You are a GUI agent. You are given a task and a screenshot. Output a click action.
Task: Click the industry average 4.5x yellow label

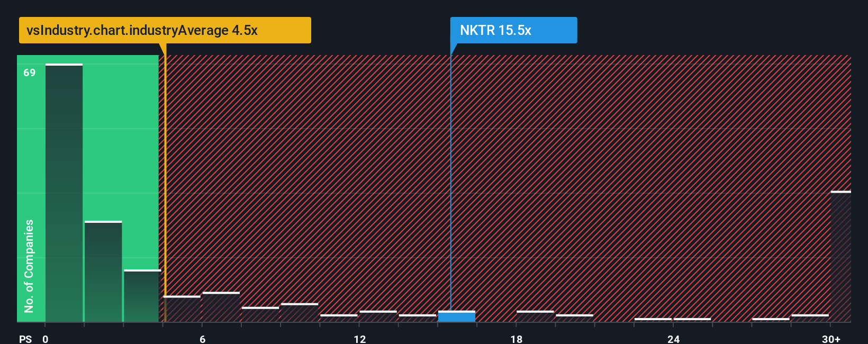(165, 30)
